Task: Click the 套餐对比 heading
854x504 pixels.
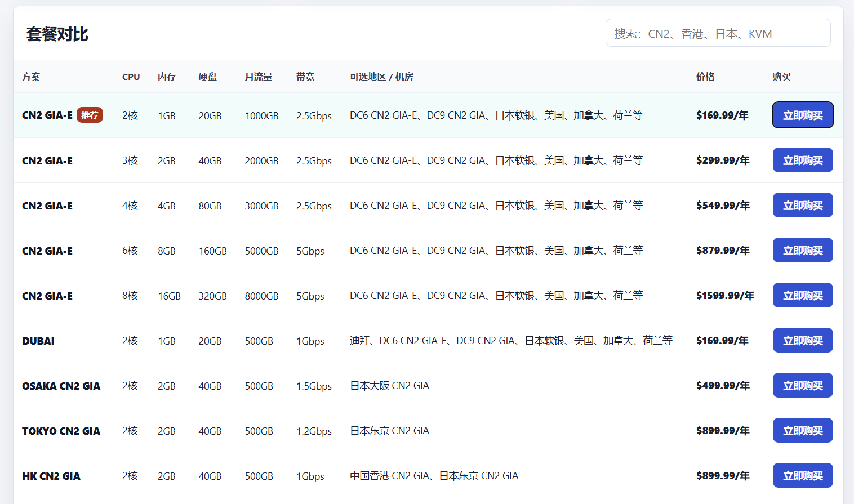Action: 57,34
